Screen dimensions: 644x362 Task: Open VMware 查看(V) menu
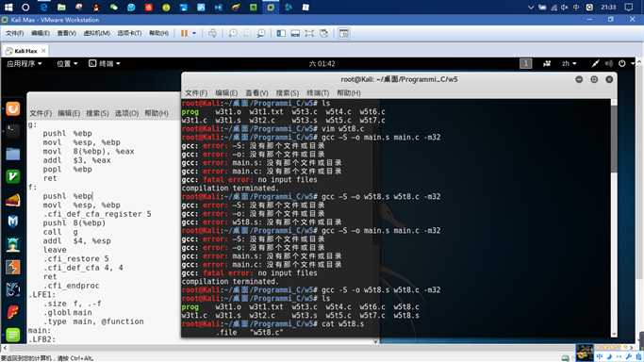coord(67,33)
